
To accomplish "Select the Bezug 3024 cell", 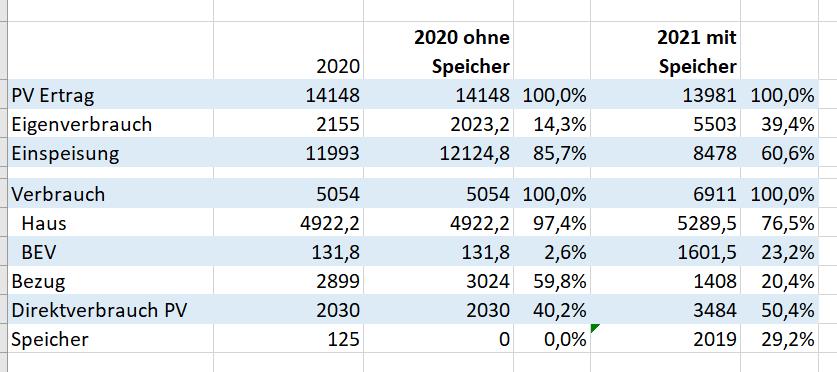I will (x=439, y=280).
